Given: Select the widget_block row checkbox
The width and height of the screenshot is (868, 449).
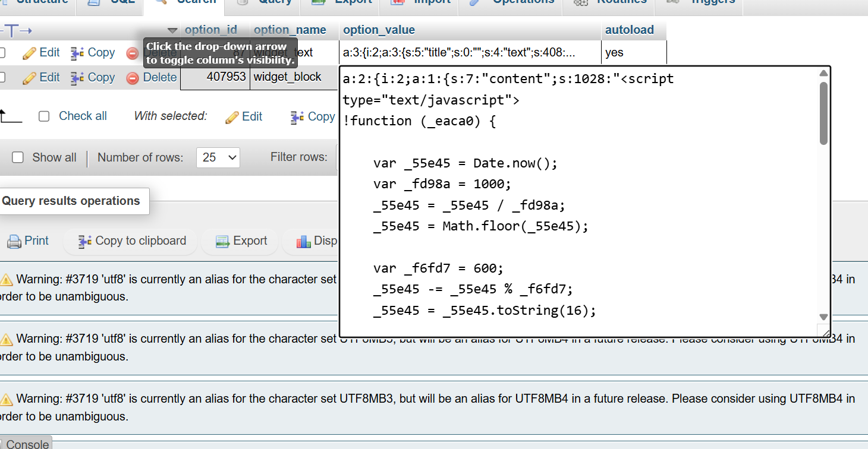Looking at the screenshot, I should point(2,78).
